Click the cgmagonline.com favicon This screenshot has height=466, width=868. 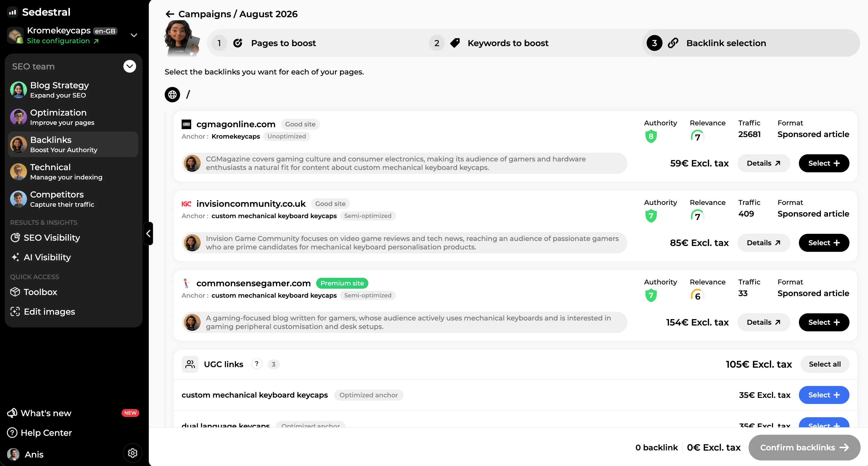[x=186, y=124]
